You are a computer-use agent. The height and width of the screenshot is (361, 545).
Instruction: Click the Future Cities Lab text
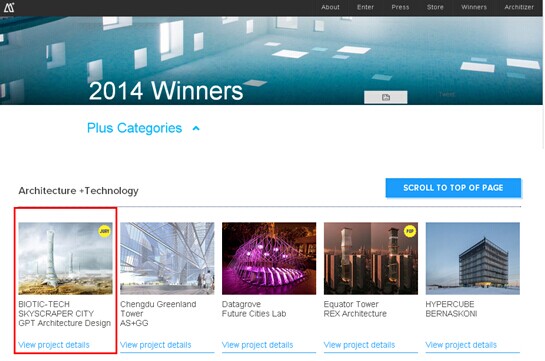pos(254,313)
